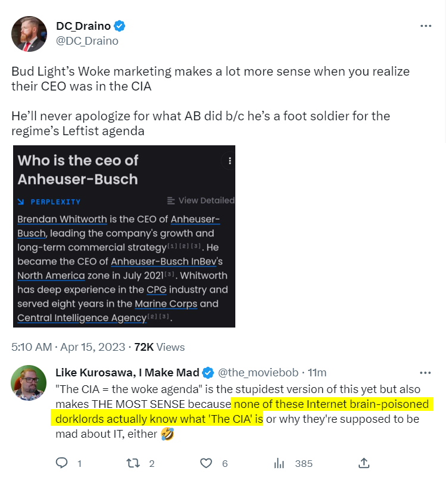
Task: Open the @the_moviebob handle
Action: pyautogui.click(x=256, y=373)
